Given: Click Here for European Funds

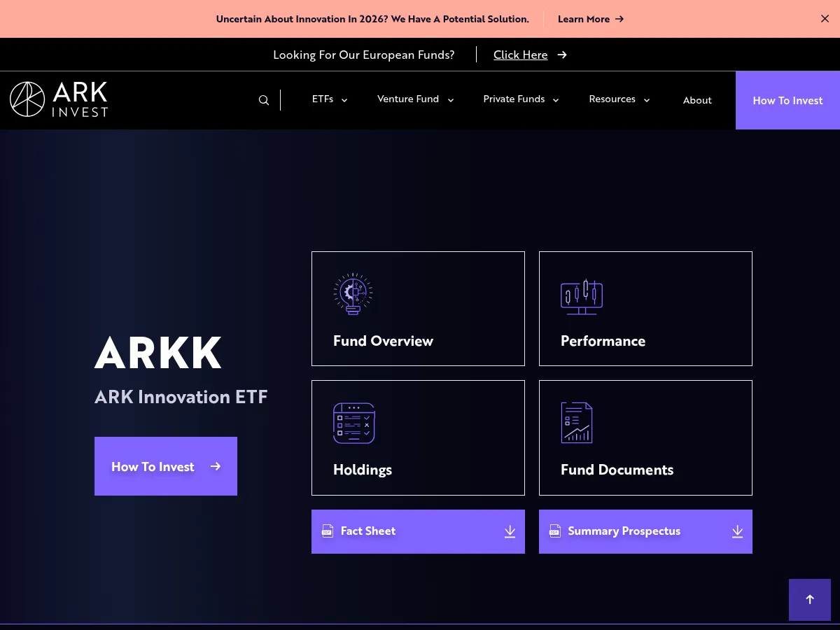Looking at the screenshot, I should (x=521, y=55).
